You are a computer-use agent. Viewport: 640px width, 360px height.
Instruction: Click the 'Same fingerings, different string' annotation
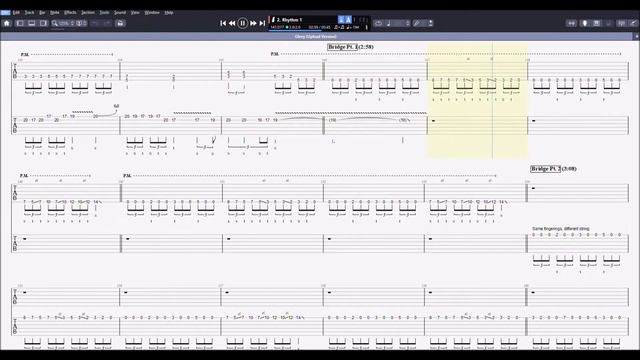click(561, 229)
